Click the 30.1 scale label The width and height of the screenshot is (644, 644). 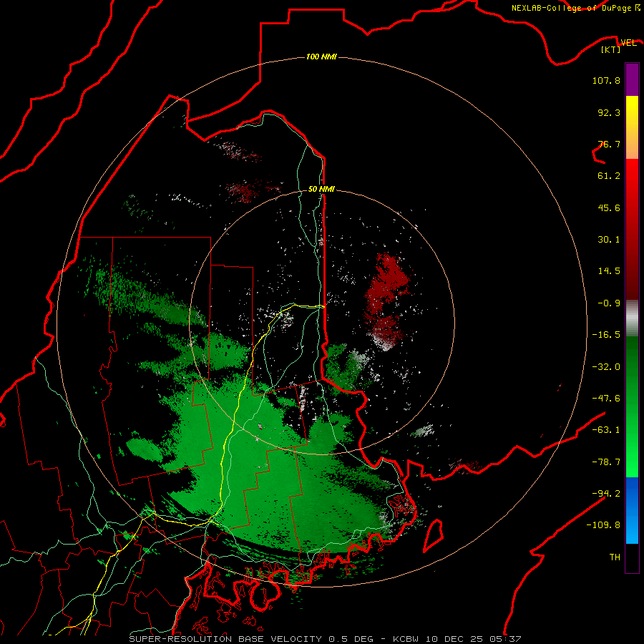(x=609, y=240)
